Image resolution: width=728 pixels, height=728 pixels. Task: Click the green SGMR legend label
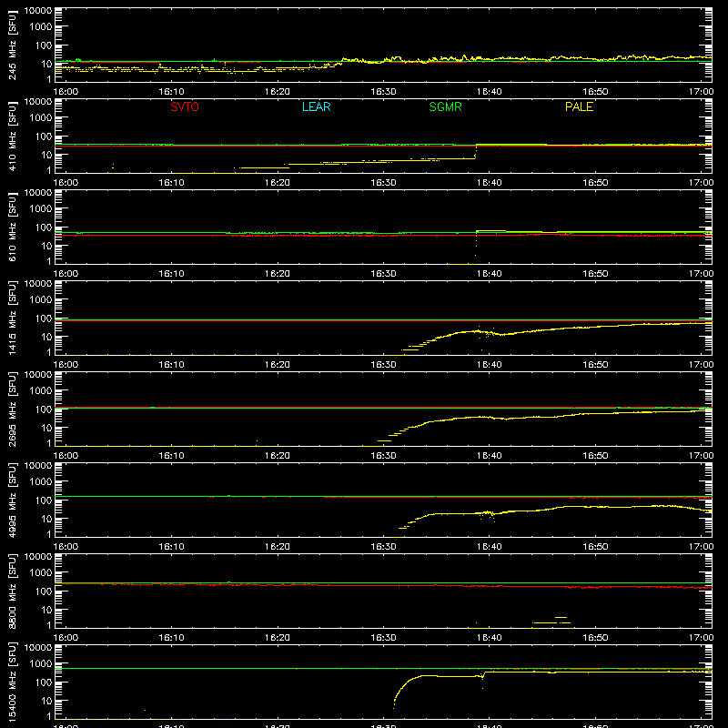click(445, 106)
